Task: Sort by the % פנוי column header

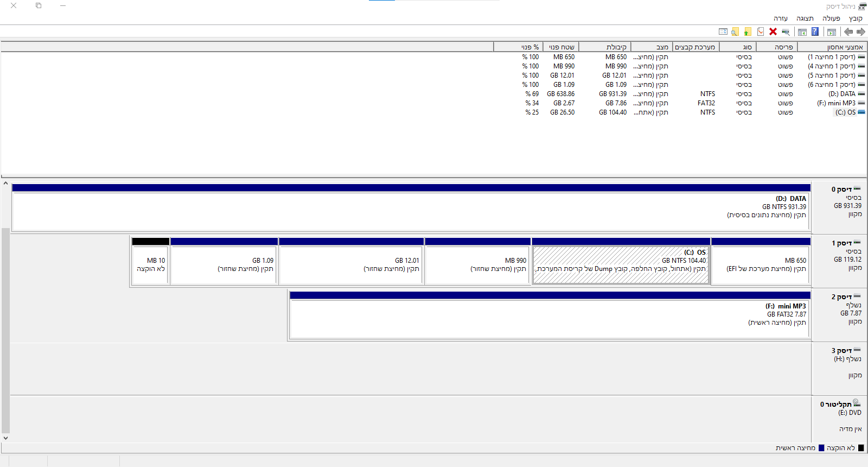Action: (x=518, y=47)
